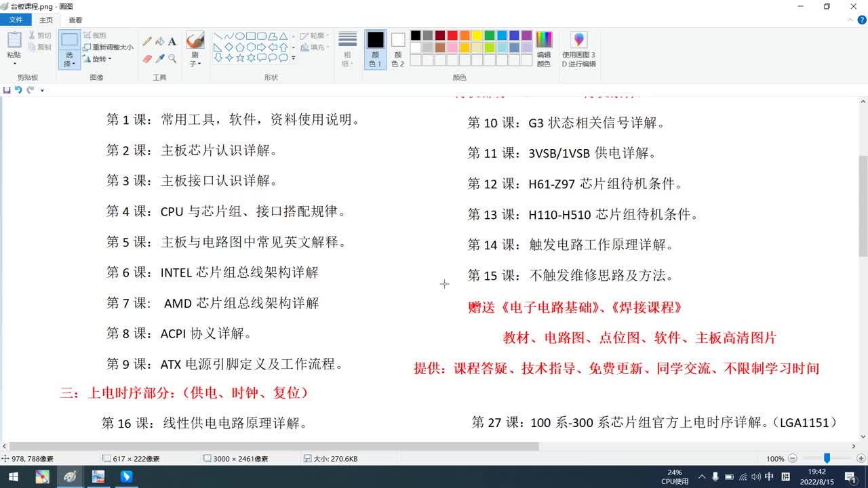Click the Undo arrow in quick access toolbar
The height and width of the screenshot is (488, 868).
point(18,89)
